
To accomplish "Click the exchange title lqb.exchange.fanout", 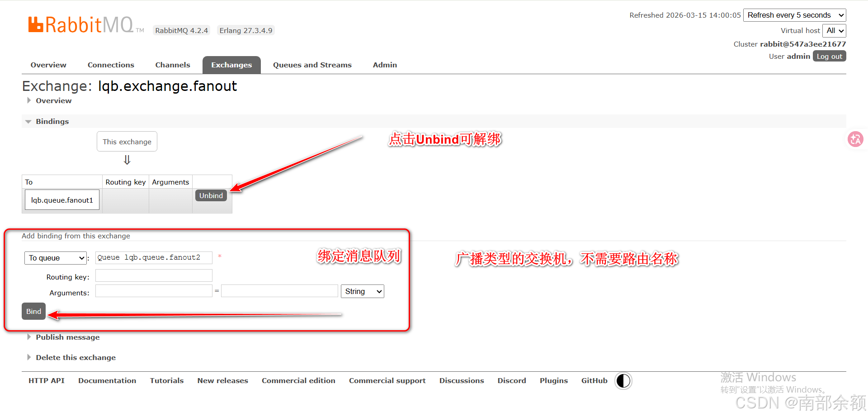I will click(x=167, y=86).
